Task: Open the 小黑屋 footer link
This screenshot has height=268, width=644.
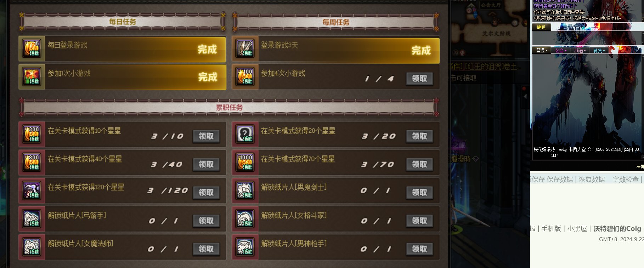Action: pyautogui.click(x=577, y=229)
